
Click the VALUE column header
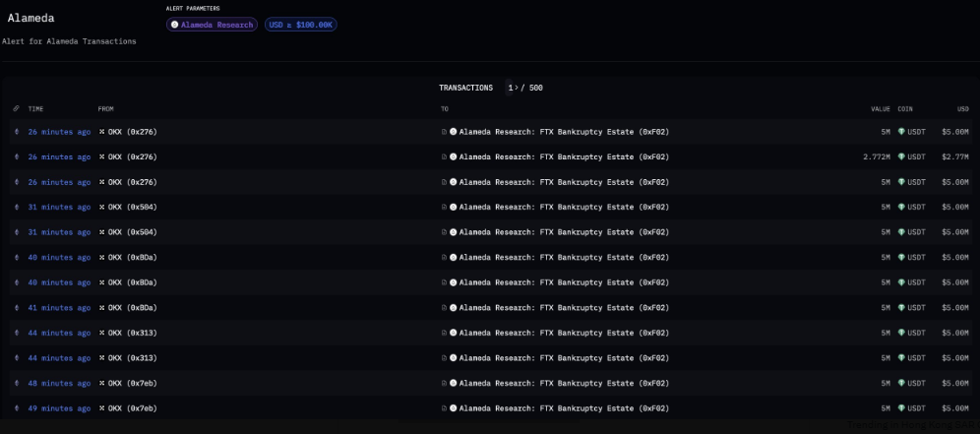(x=881, y=109)
